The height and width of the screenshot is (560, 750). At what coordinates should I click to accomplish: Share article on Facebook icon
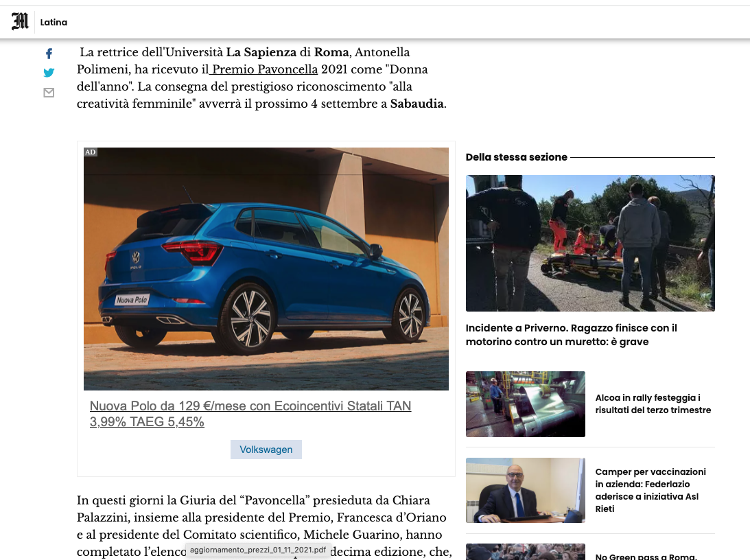pyautogui.click(x=49, y=54)
